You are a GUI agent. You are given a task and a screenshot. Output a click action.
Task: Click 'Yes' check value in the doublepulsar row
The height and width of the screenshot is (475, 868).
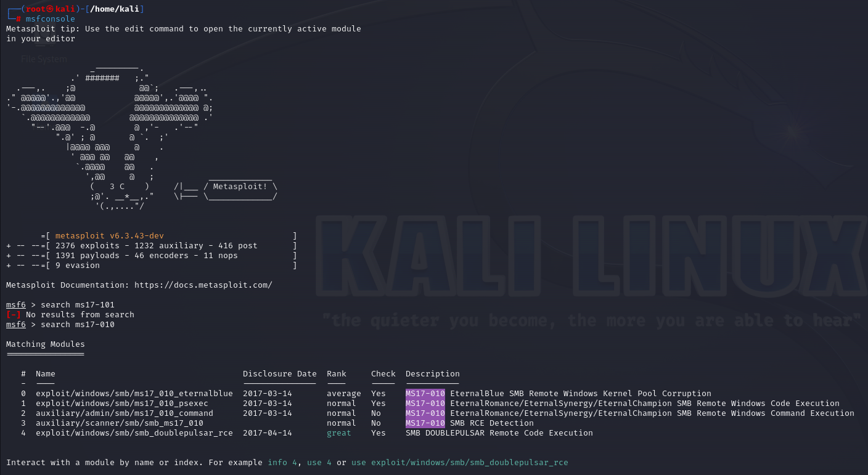tap(379, 433)
